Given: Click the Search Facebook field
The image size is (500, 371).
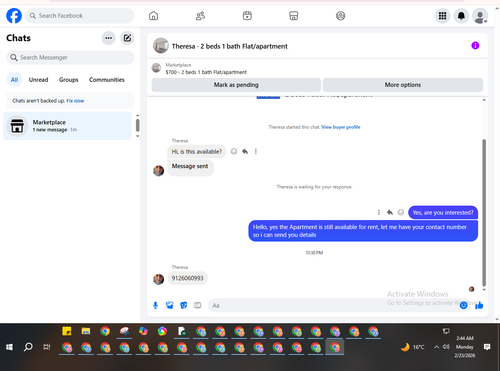Looking at the screenshot, I should pyautogui.click(x=80, y=16).
